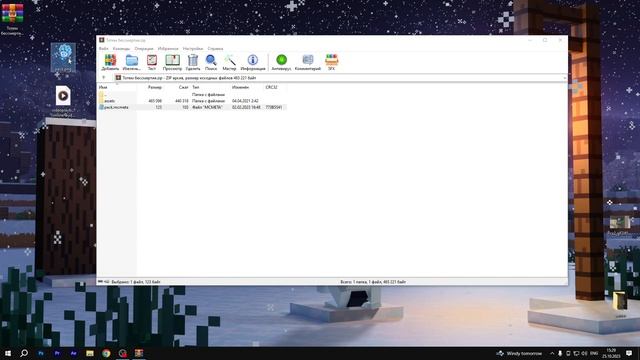Open the Справка menu
640x360 pixels.
pos(215,49)
